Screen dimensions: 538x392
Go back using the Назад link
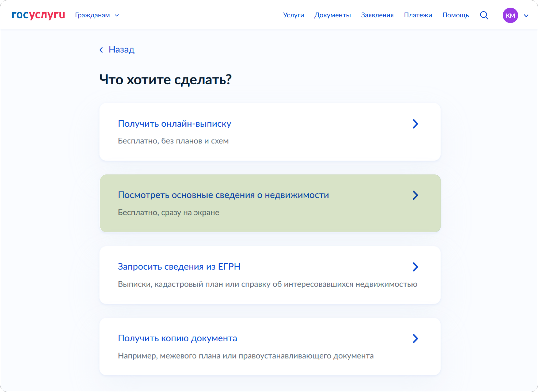(x=121, y=49)
